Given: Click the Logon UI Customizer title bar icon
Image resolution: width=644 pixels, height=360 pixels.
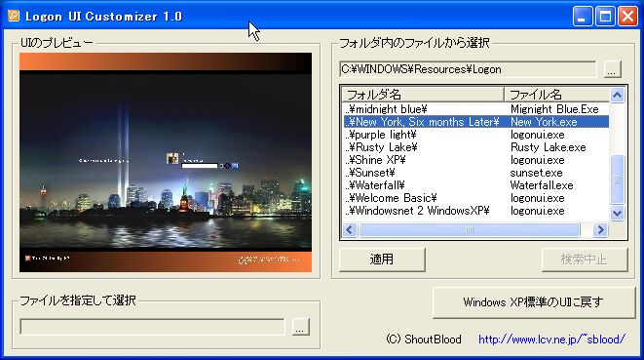Looking at the screenshot, I should (x=14, y=16).
